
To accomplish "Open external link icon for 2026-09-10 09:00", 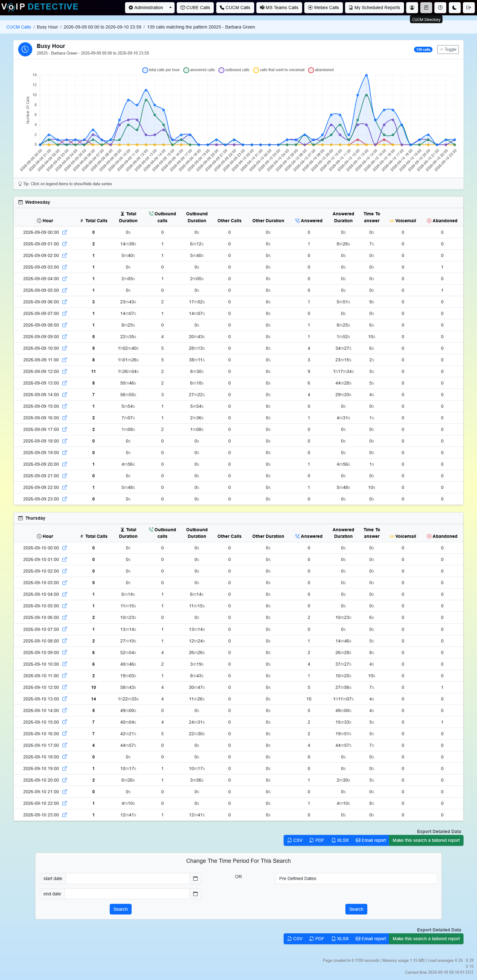I will point(65,652).
